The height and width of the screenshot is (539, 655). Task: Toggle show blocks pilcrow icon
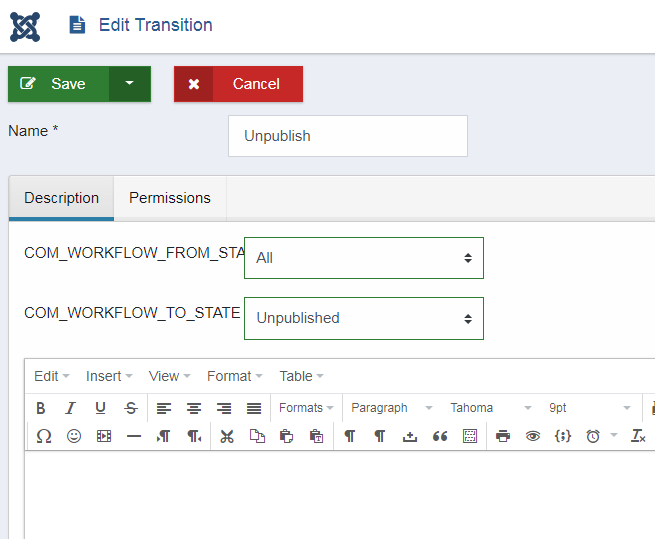380,436
